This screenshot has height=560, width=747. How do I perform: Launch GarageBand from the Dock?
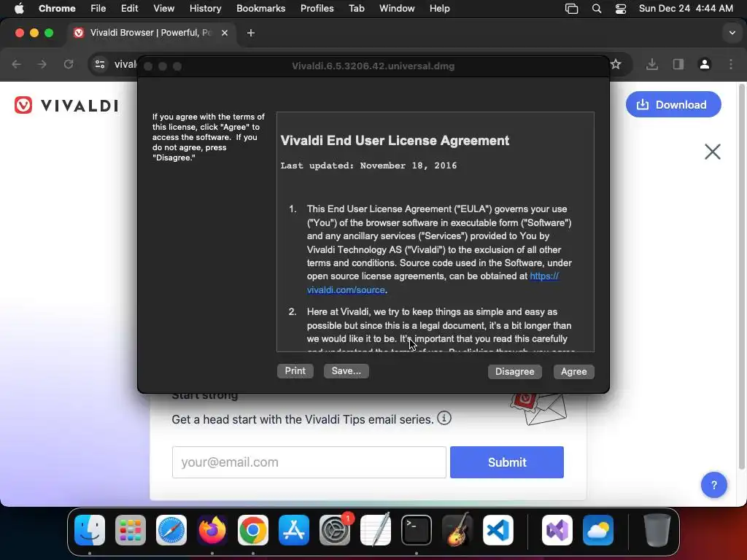click(457, 530)
